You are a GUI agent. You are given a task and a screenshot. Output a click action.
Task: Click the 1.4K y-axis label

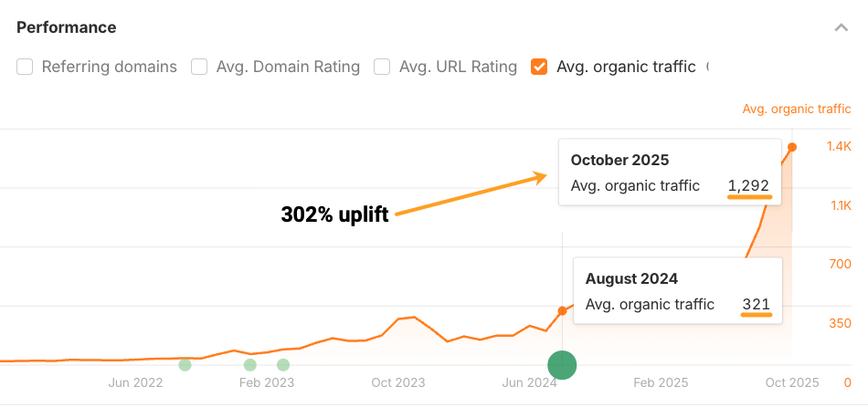[x=840, y=146]
